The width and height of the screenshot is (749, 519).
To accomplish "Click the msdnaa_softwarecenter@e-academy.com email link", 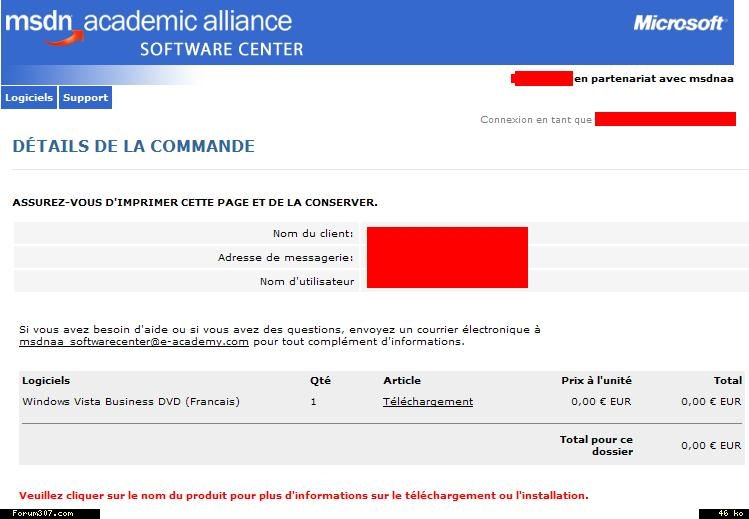I will pos(134,342).
